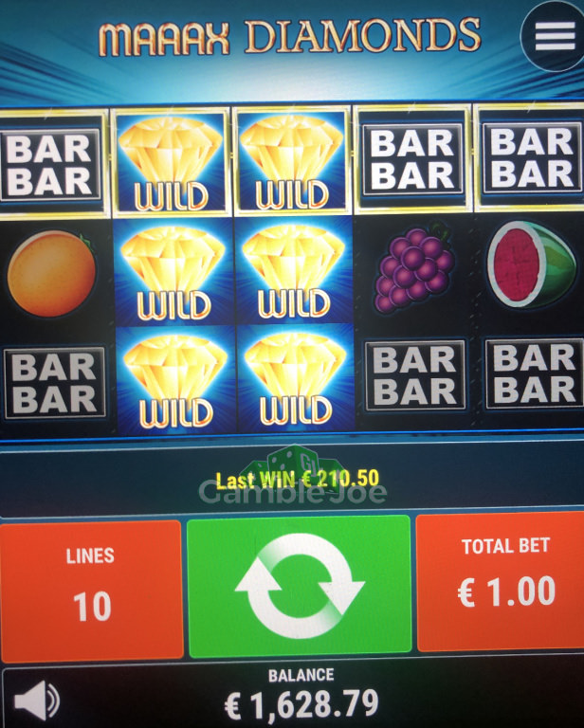
Task: Click top BAR BAR on fourth reel
Action: click(412, 159)
